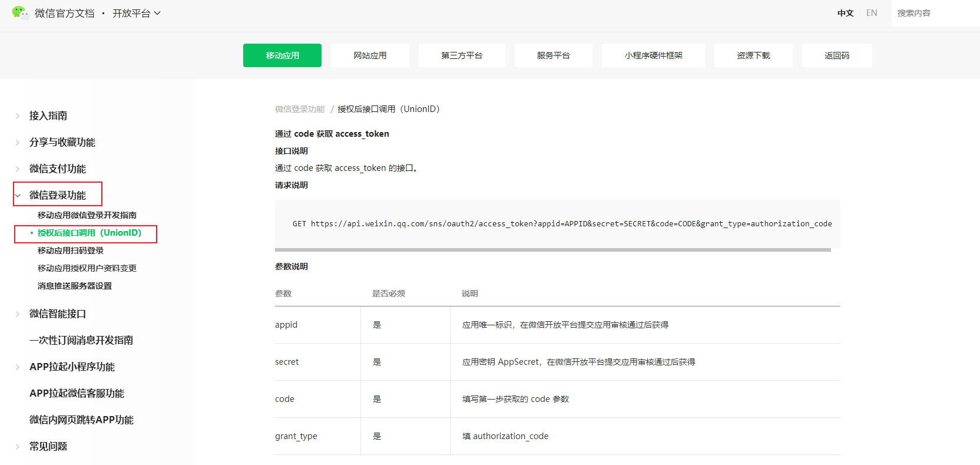The width and height of the screenshot is (980, 465).
Task: Open APP拉起小程序功能 in sidebar
Action: (x=72, y=367)
